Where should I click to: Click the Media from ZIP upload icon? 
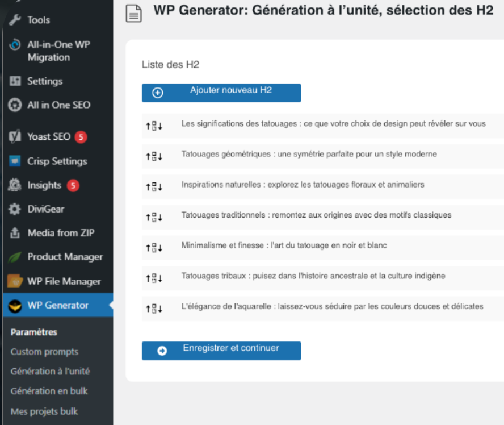15,232
